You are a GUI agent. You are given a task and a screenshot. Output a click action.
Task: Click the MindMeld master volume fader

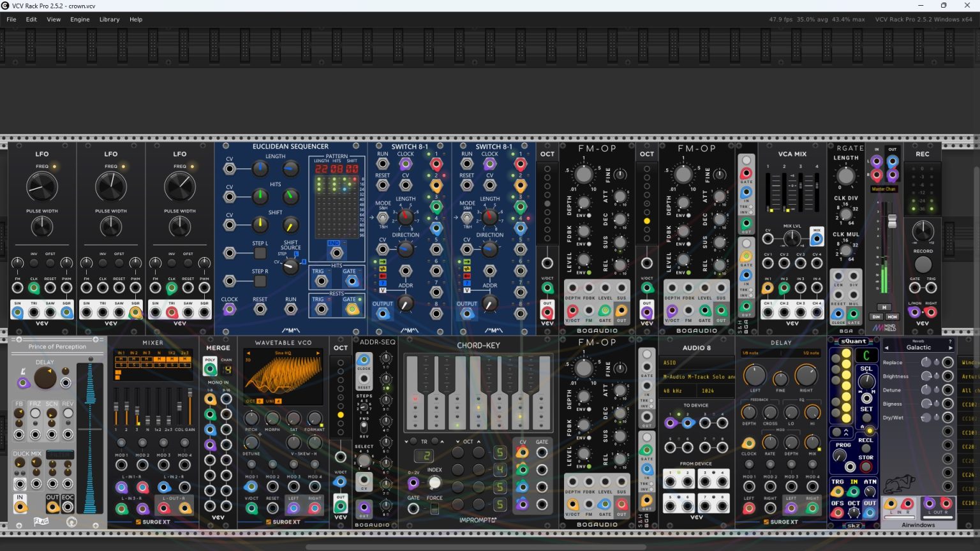click(892, 222)
